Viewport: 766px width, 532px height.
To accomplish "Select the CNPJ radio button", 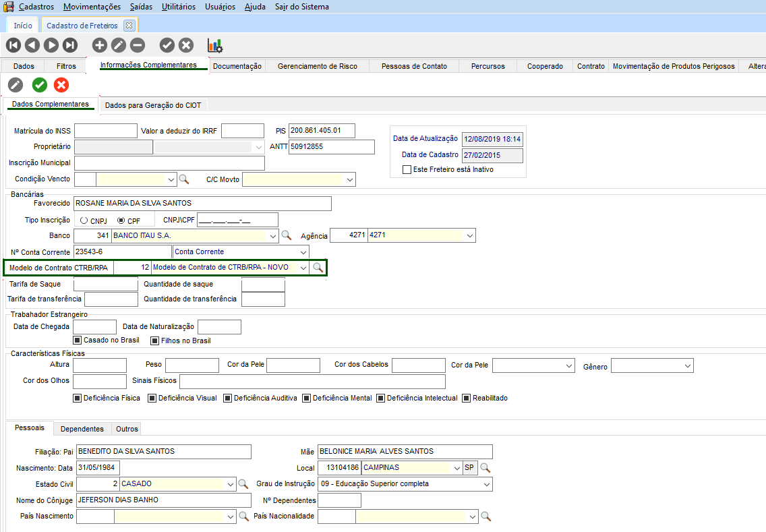I will (84, 220).
